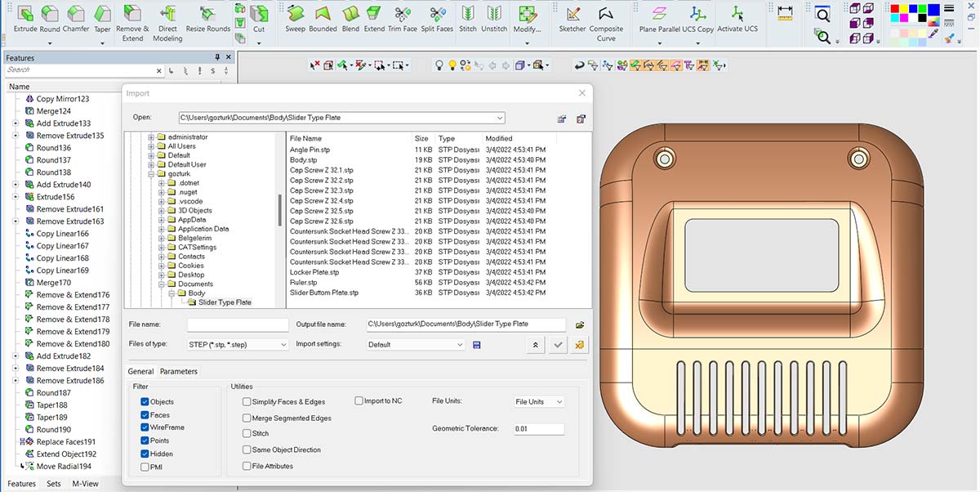Expand the Desktop folder node
This screenshot has width=980, height=492.
point(163,275)
